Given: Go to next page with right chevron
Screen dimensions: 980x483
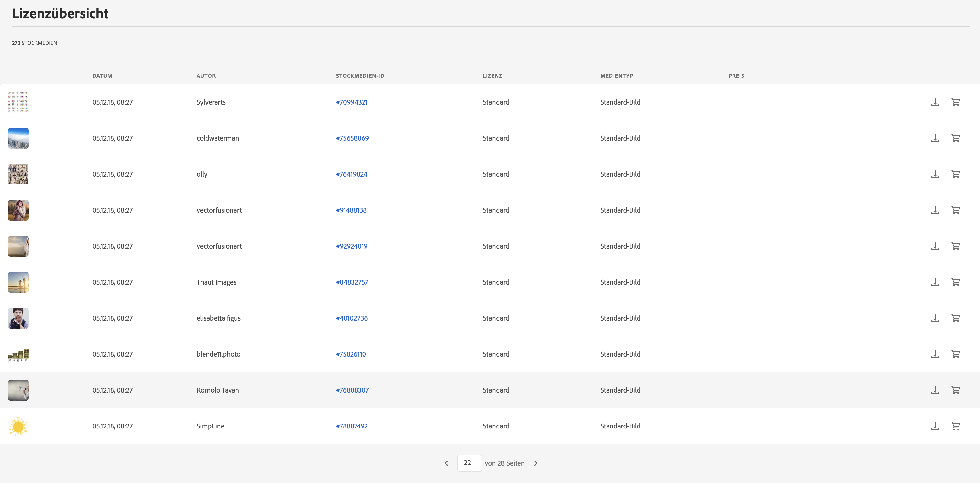Looking at the screenshot, I should [x=536, y=463].
